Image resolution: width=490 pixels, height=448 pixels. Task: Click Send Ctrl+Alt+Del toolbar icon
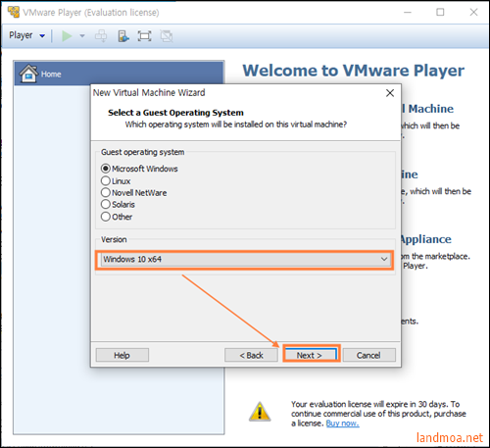[101, 36]
